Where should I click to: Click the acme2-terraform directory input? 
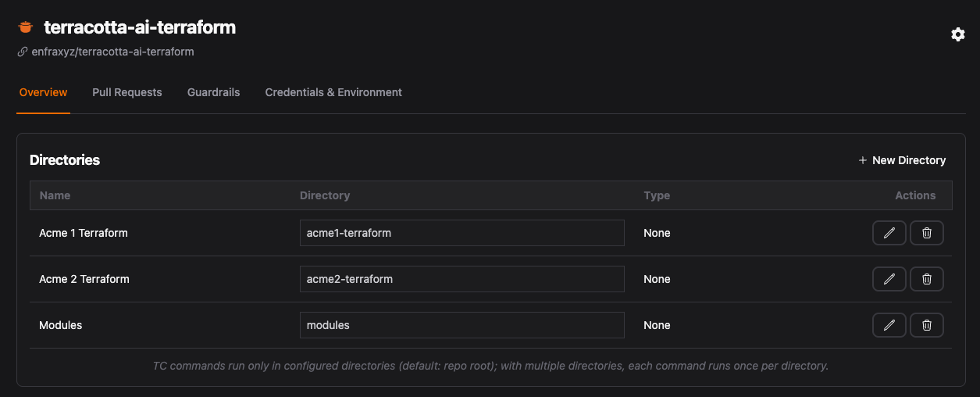coord(461,279)
